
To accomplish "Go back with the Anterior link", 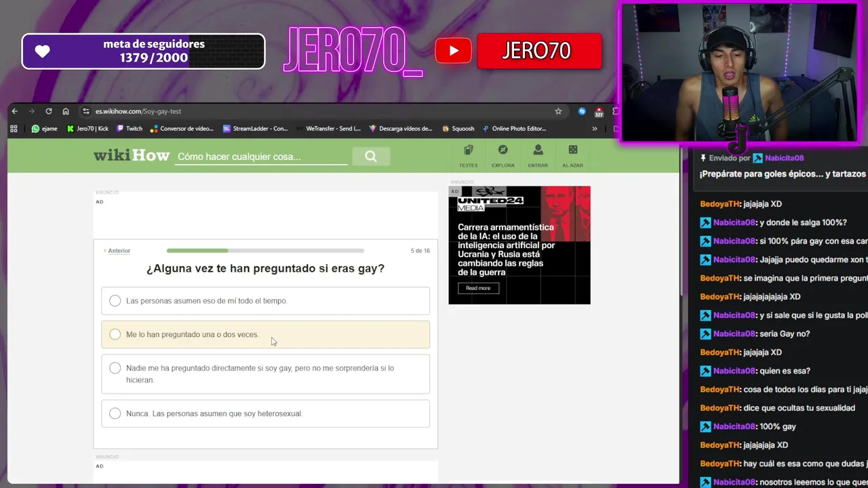I will 117,251.
